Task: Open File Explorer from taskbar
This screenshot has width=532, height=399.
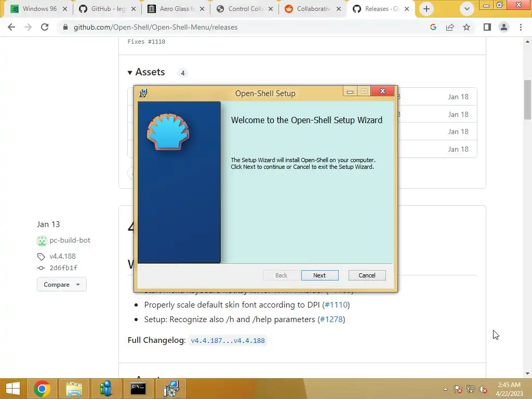Action: click(x=74, y=389)
